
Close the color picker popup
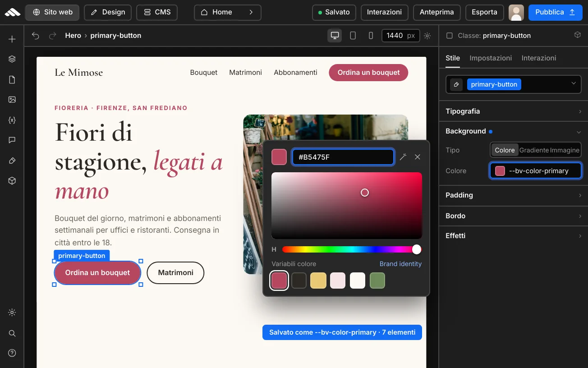tap(418, 157)
